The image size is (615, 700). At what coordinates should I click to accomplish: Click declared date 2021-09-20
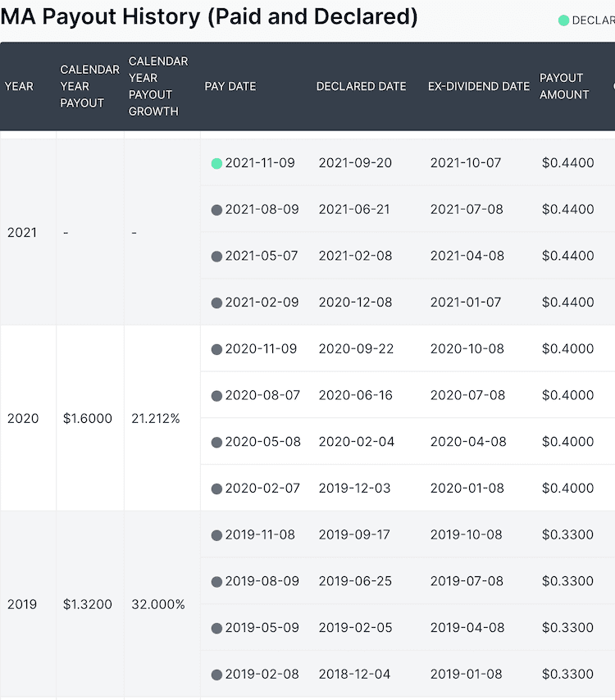[x=355, y=163]
